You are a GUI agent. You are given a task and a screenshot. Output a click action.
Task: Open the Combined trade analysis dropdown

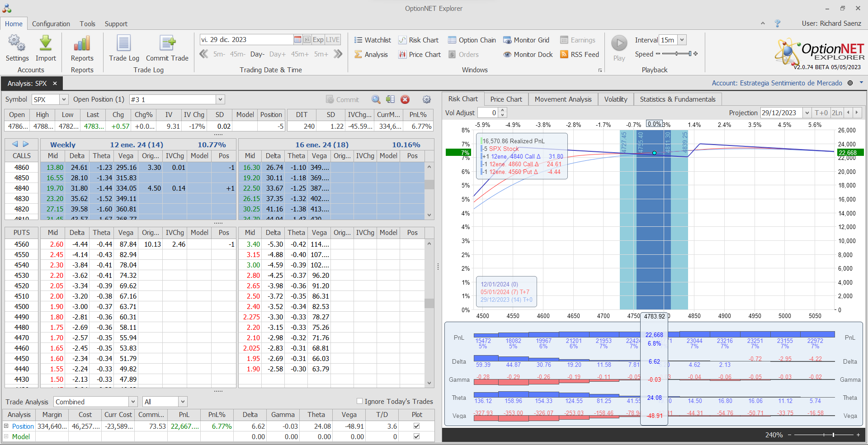[x=132, y=401]
